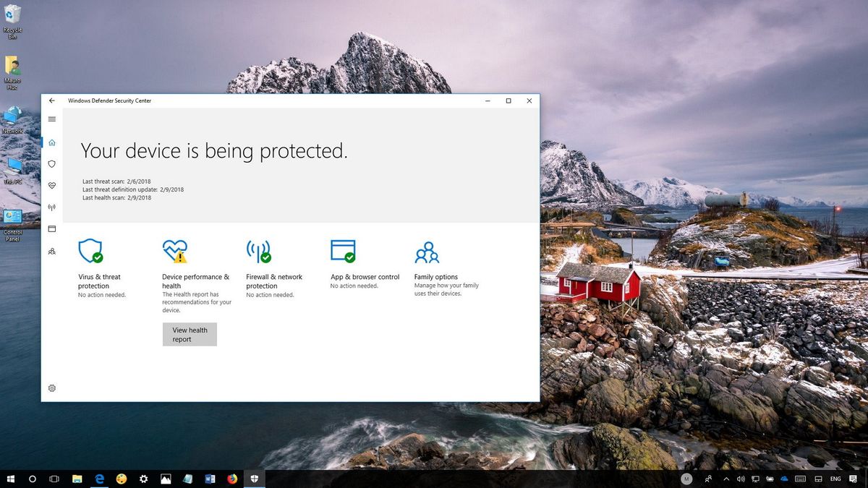Go back using the back arrow
This screenshot has height=488, width=868.
pyautogui.click(x=51, y=100)
